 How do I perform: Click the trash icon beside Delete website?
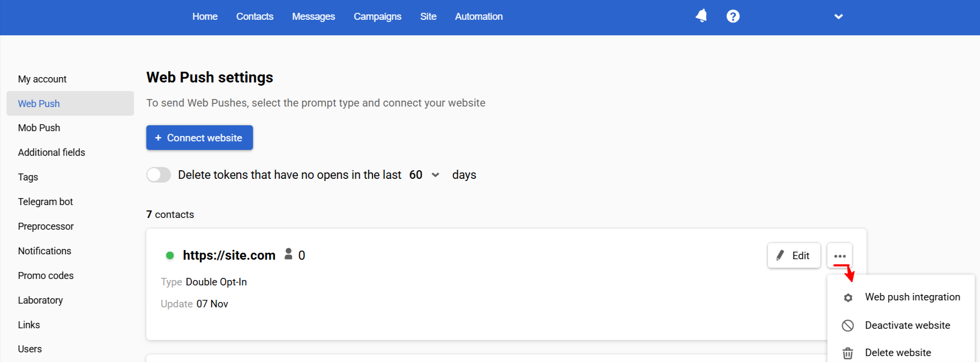point(847,353)
